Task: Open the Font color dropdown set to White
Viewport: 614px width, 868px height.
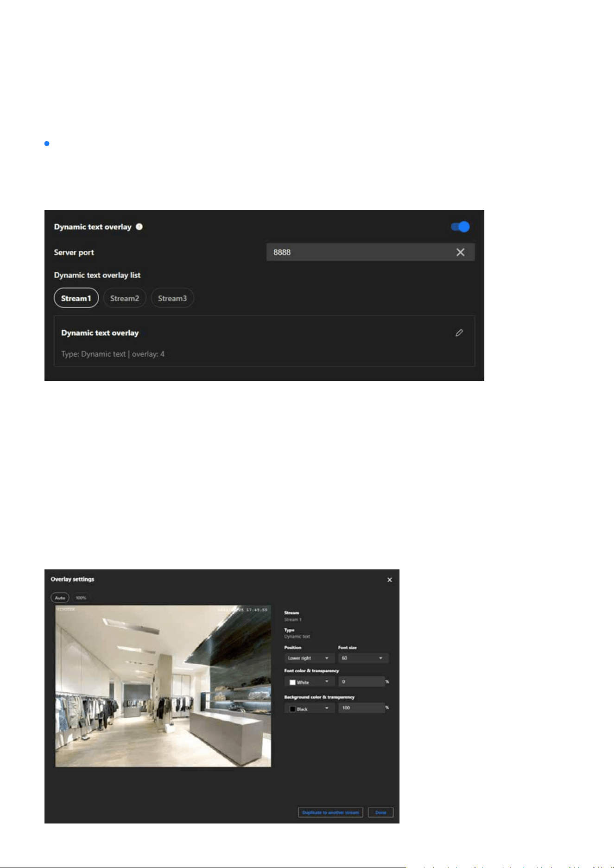Action: pyautogui.click(x=309, y=682)
